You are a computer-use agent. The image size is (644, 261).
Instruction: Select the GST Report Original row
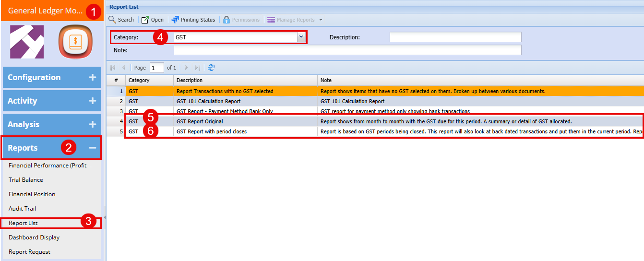200,121
